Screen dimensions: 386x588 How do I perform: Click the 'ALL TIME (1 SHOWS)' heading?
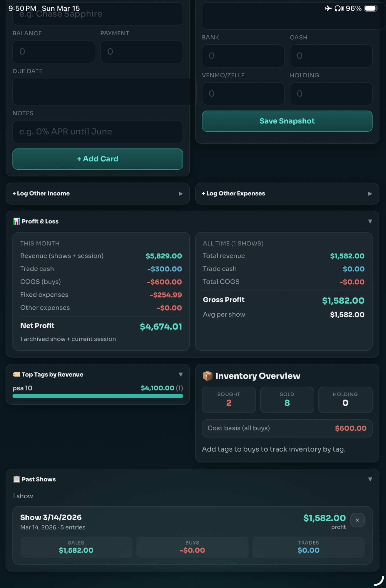[x=233, y=243]
